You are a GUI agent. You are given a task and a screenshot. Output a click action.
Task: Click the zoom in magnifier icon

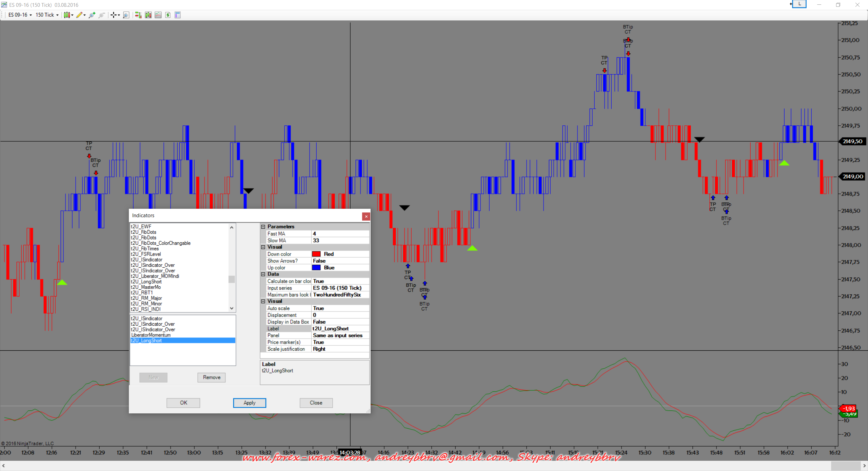pos(92,15)
